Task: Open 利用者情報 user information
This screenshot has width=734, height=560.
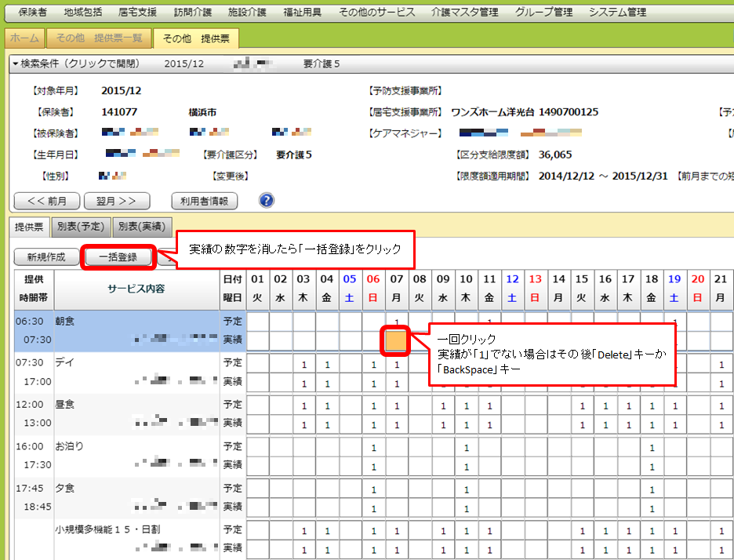Action: [x=204, y=201]
